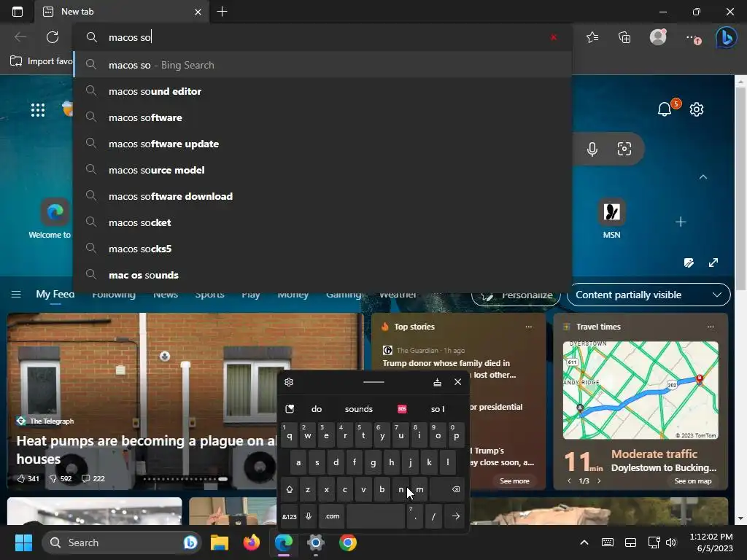
Task: Open Bing chat sidebar button
Action: click(727, 37)
